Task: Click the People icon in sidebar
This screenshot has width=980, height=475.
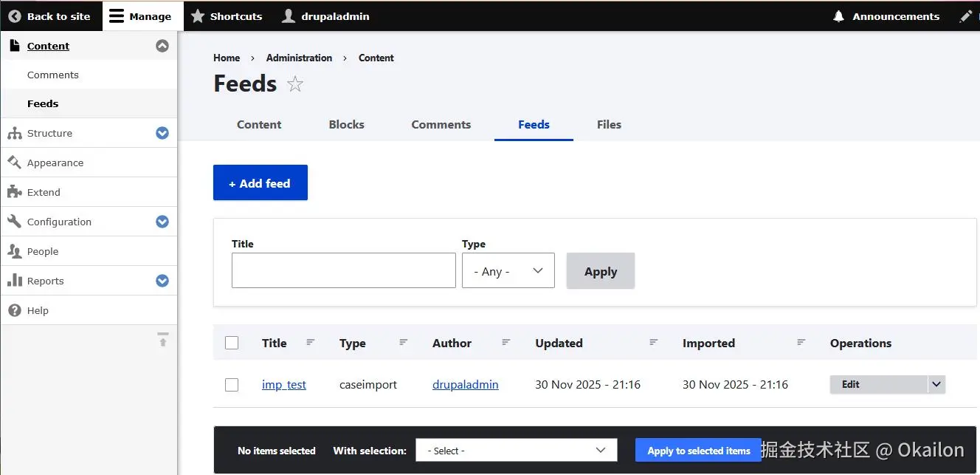Action: (x=14, y=251)
